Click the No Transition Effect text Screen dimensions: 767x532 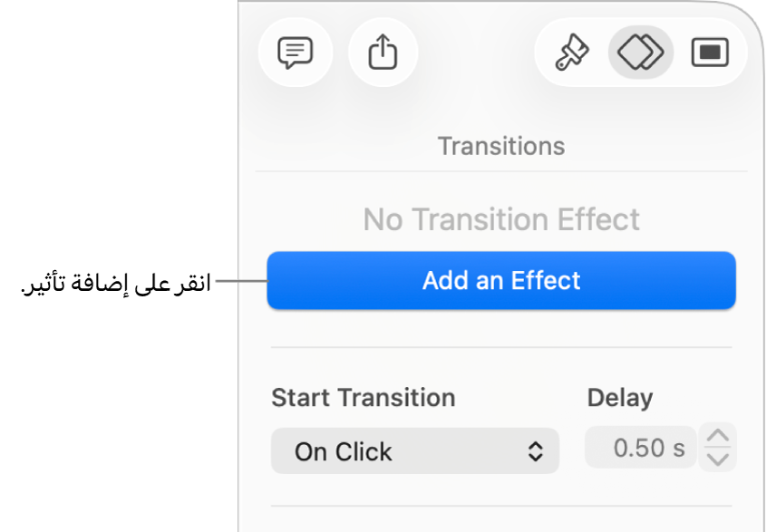(501, 219)
